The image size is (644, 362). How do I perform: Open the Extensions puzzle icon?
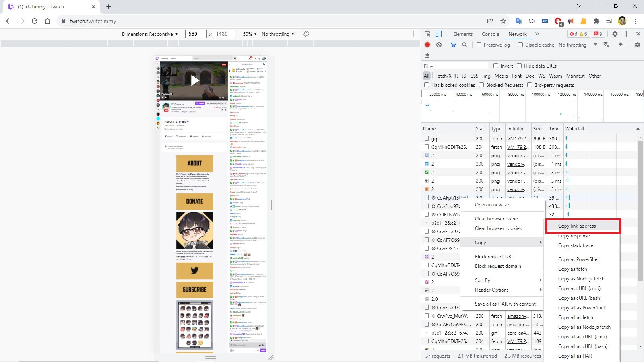tap(597, 21)
